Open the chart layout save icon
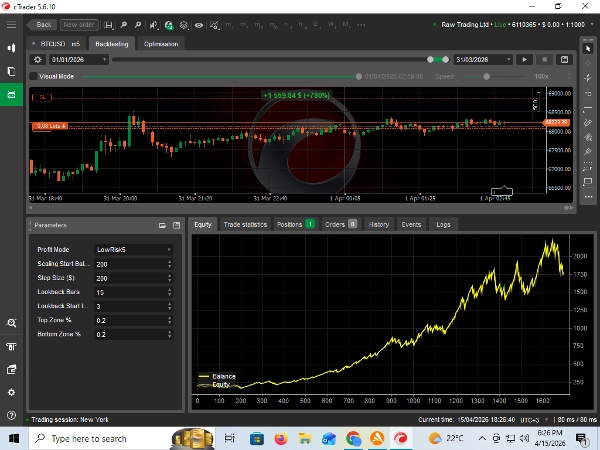The height and width of the screenshot is (450, 600). 108,25
